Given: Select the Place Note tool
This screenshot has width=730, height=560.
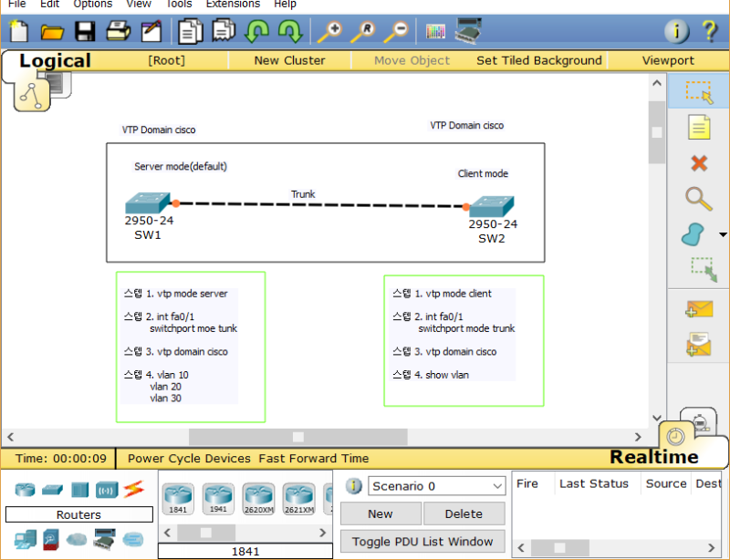Looking at the screenshot, I should (x=698, y=128).
